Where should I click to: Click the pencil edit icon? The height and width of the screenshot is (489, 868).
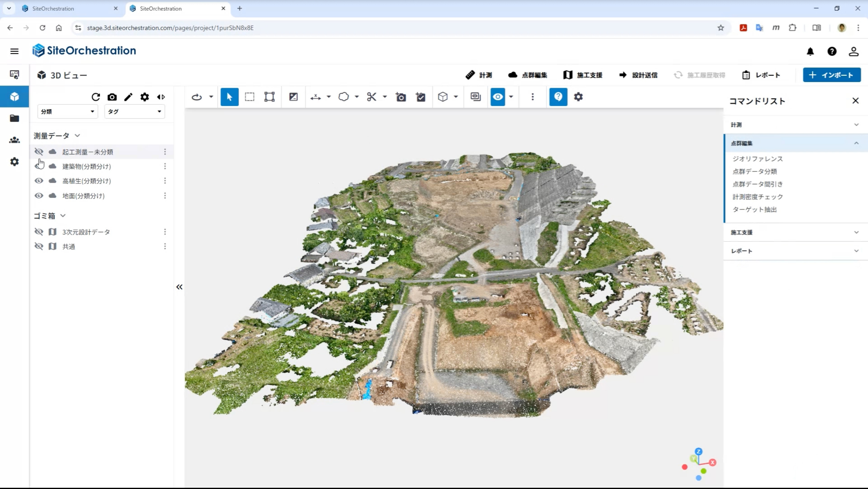pos(128,97)
